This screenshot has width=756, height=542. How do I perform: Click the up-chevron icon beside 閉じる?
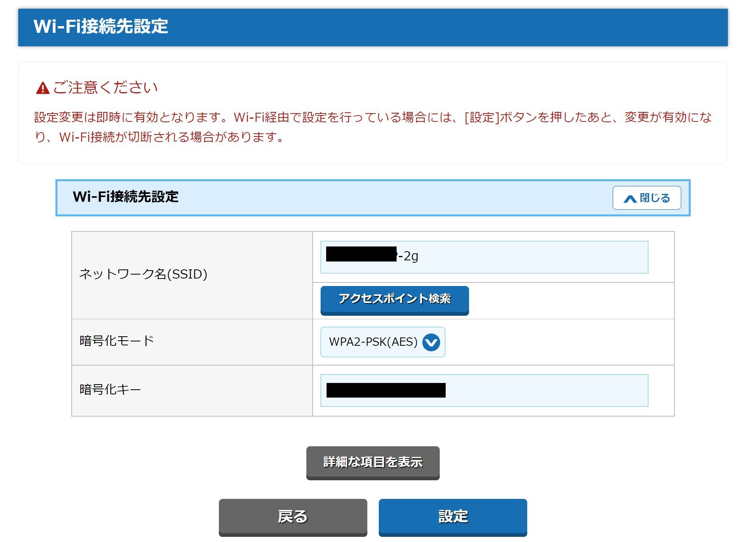coord(630,198)
